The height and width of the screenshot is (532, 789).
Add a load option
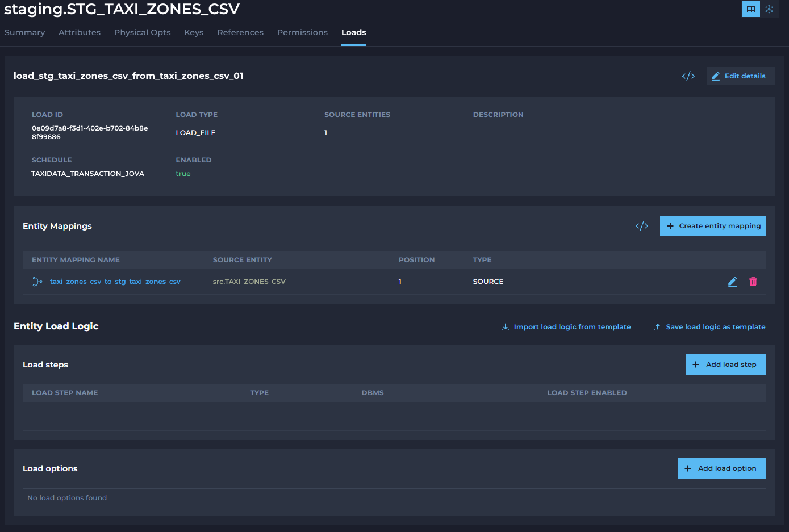coord(721,468)
